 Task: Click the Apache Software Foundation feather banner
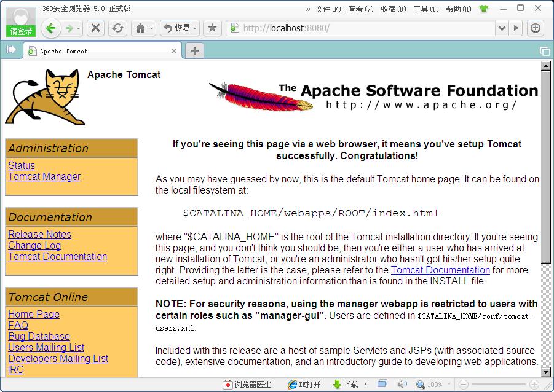373,96
